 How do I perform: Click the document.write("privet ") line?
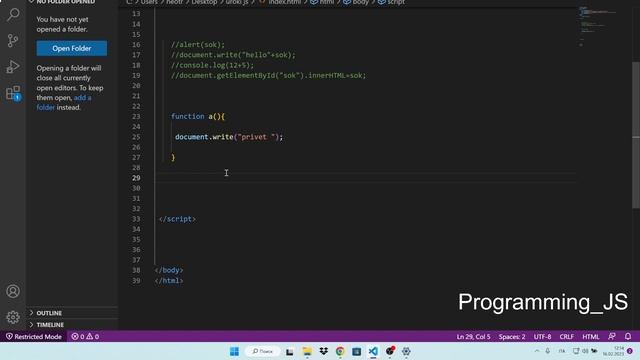pos(229,137)
